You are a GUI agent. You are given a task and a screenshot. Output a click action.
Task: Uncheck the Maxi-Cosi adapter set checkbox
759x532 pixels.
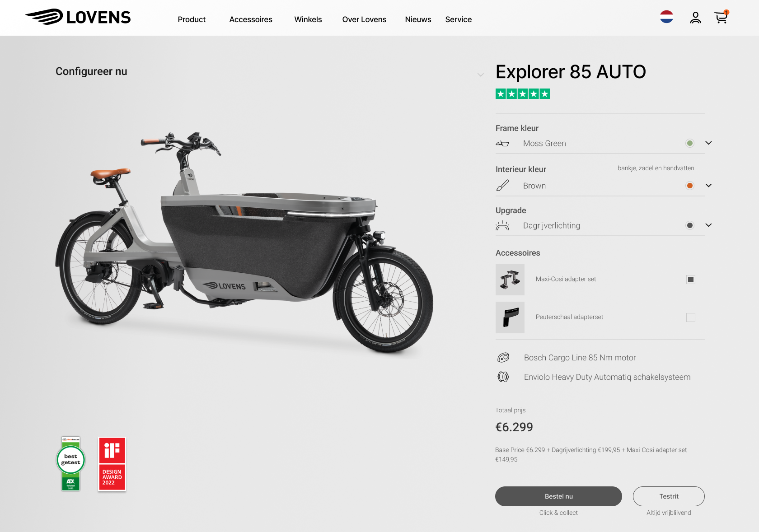[x=690, y=280]
